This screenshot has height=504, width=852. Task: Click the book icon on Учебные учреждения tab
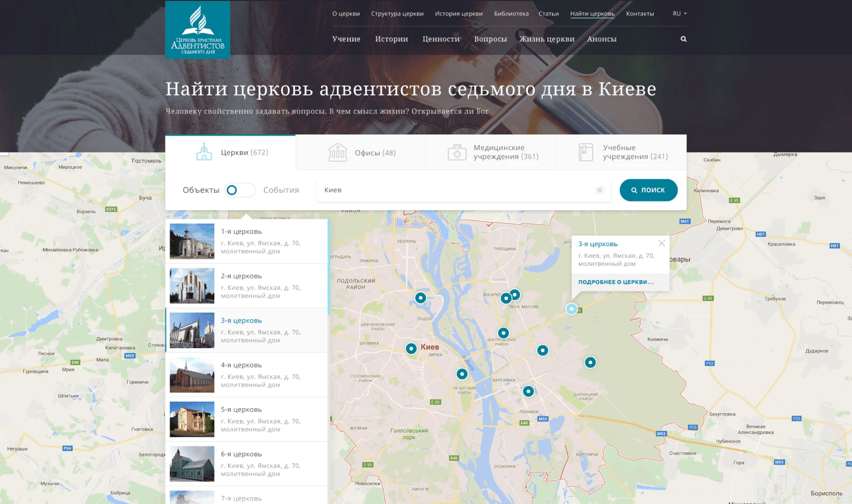(586, 152)
